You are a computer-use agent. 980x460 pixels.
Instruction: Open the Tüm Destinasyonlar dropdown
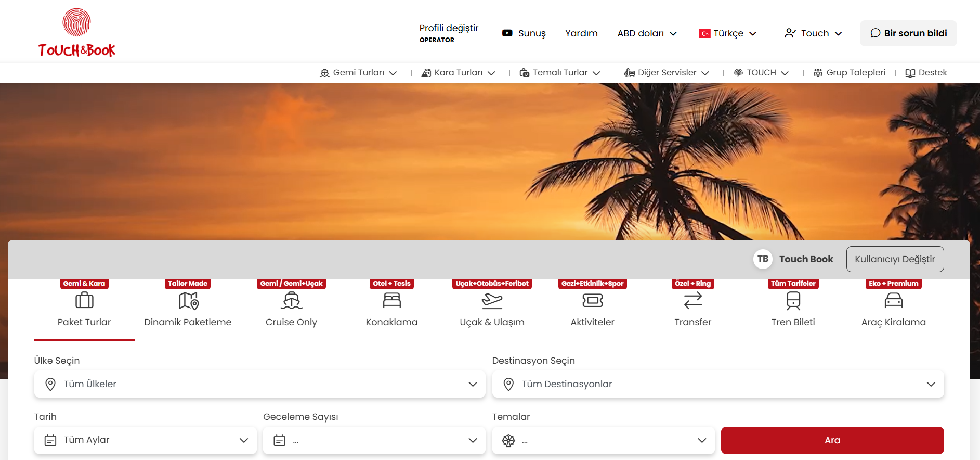point(718,384)
